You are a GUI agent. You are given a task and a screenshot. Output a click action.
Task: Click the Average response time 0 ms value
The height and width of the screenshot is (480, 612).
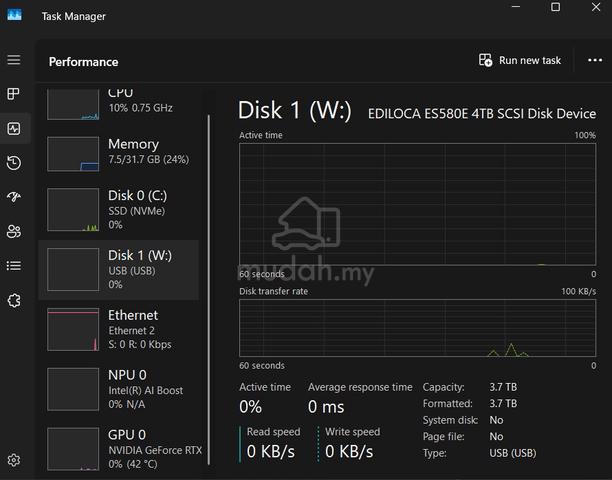tap(326, 407)
